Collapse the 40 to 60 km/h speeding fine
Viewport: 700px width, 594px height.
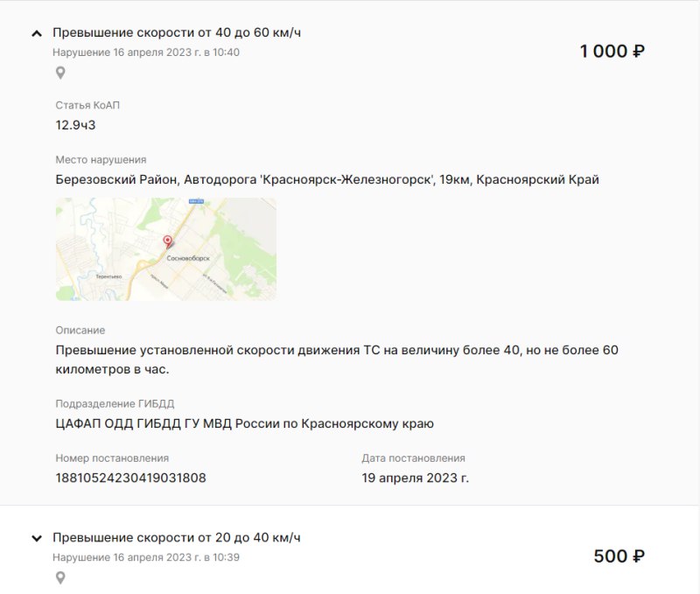point(37,33)
